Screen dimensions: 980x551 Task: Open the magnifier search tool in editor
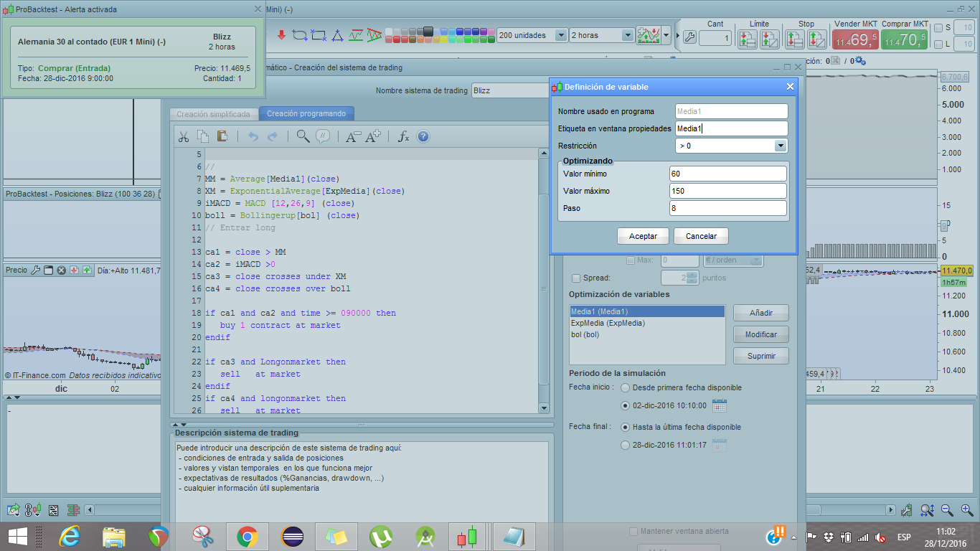pos(303,136)
